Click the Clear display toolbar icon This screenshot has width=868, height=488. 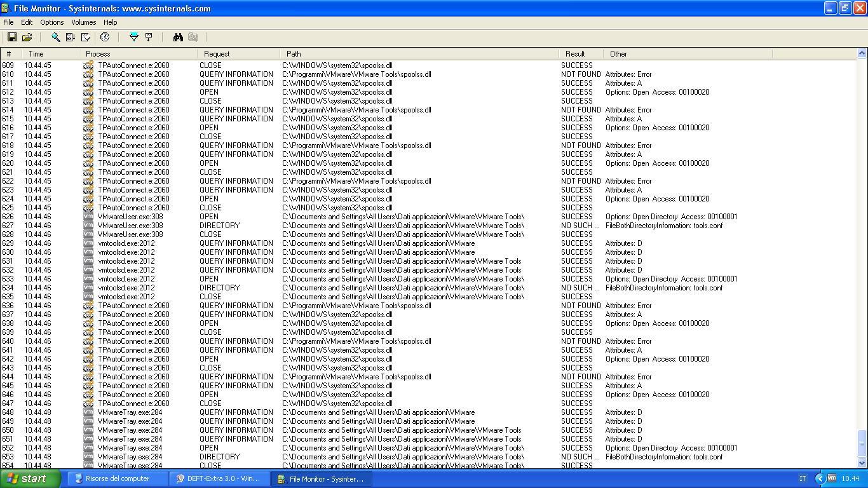[86, 37]
